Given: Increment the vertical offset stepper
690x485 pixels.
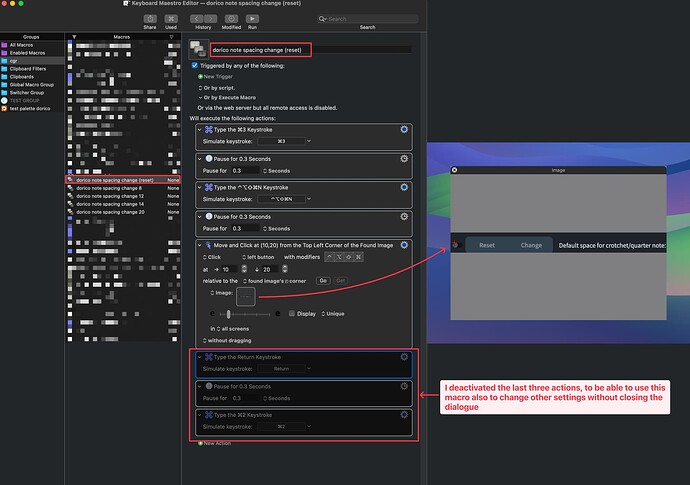Looking at the screenshot, I should tap(285, 267).
